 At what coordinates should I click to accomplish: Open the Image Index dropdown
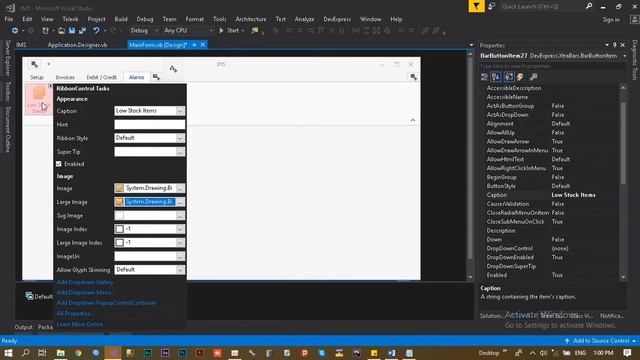coord(180,229)
